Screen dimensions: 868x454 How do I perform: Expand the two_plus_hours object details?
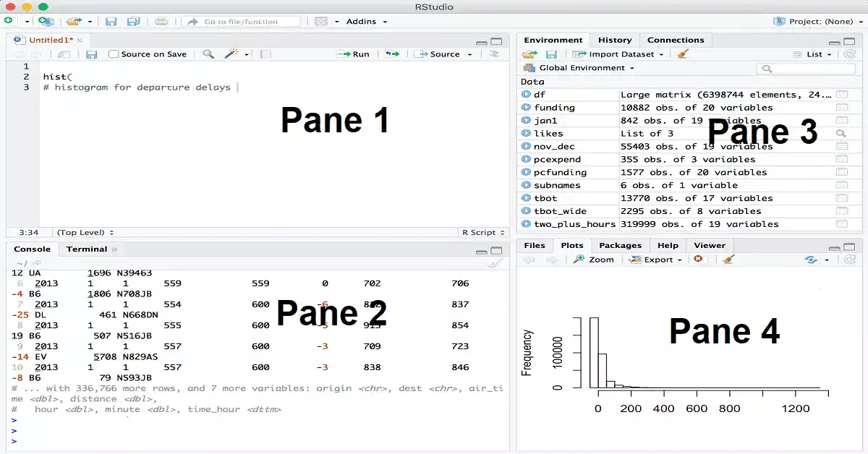click(526, 224)
